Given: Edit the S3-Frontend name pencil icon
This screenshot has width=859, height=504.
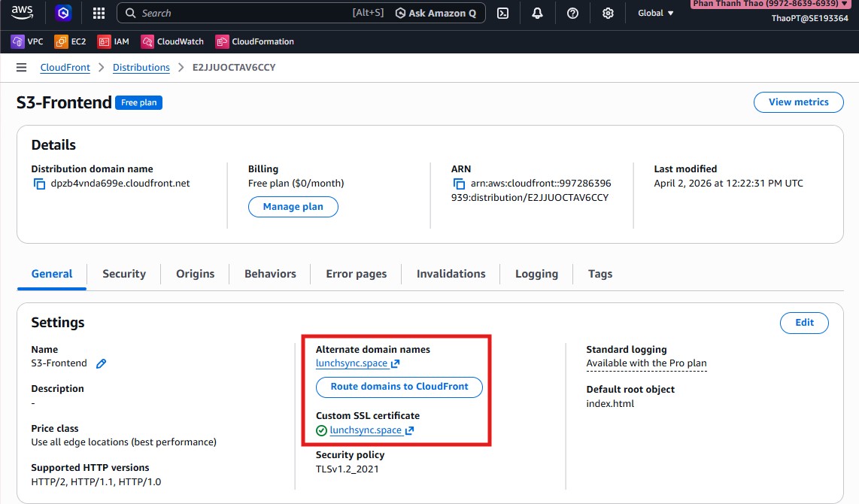Looking at the screenshot, I should tap(102, 364).
